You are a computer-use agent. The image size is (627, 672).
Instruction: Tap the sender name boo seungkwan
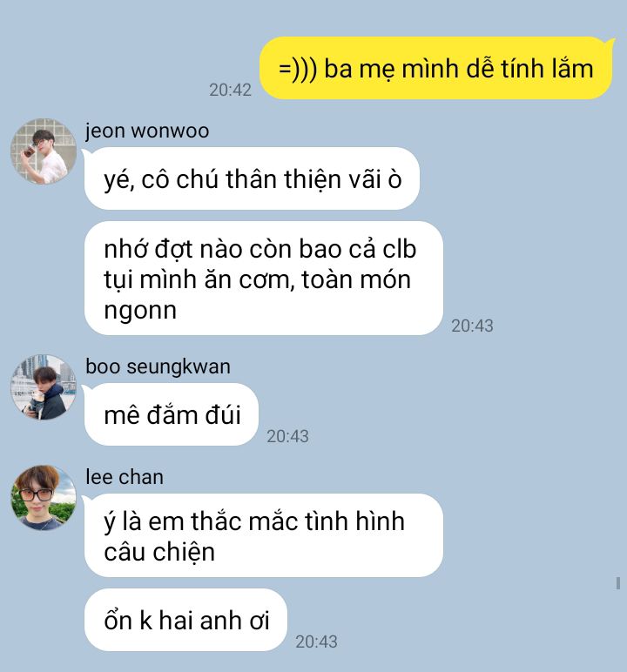[x=158, y=366]
